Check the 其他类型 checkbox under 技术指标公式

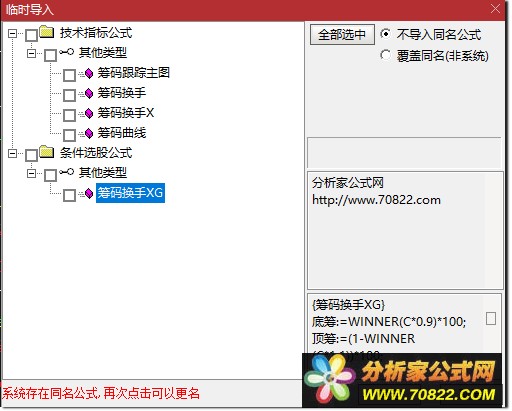tap(50, 55)
